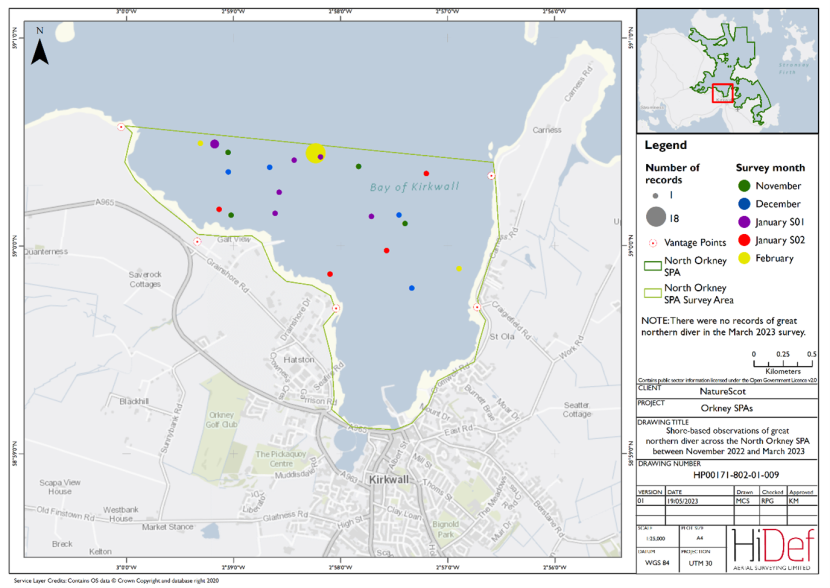Click the 'Seatter Cottage' label
This screenshot has width=830, height=588.
(577, 410)
